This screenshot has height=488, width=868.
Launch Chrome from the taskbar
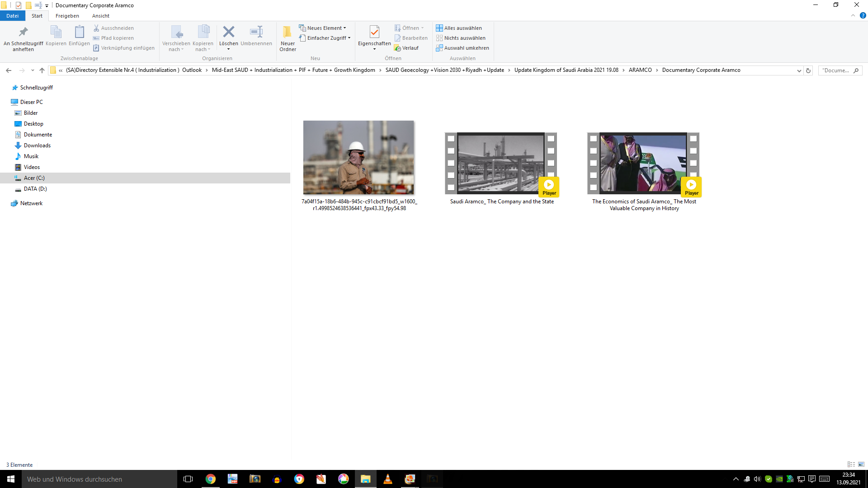pyautogui.click(x=211, y=479)
